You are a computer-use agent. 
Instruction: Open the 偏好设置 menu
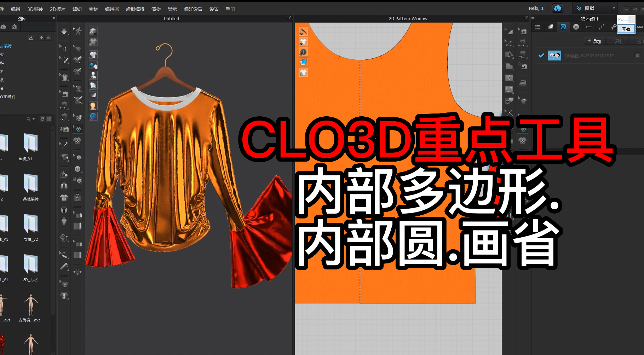pos(193,9)
